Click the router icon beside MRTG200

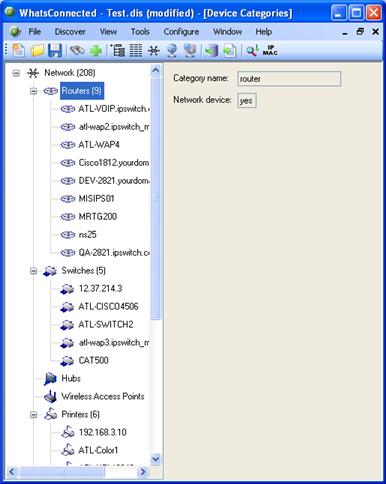click(x=68, y=217)
